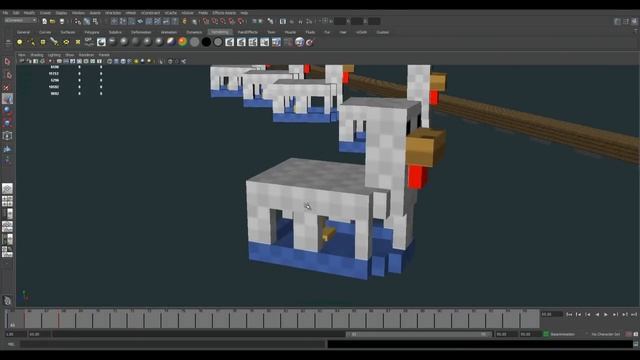Open the Curves shelf tab
The height and width of the screenshot is (360, 640).
click(45, 32)
